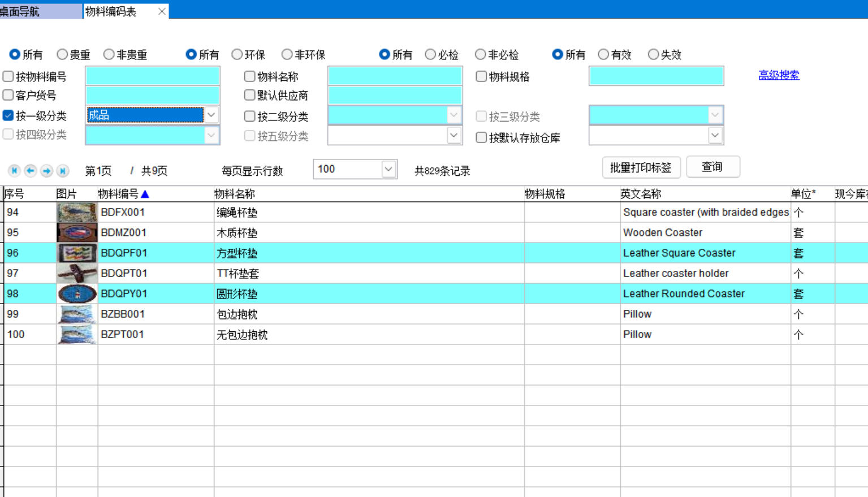Click the previous page arrow icon

pyautogui.click(x=31, y=171)
